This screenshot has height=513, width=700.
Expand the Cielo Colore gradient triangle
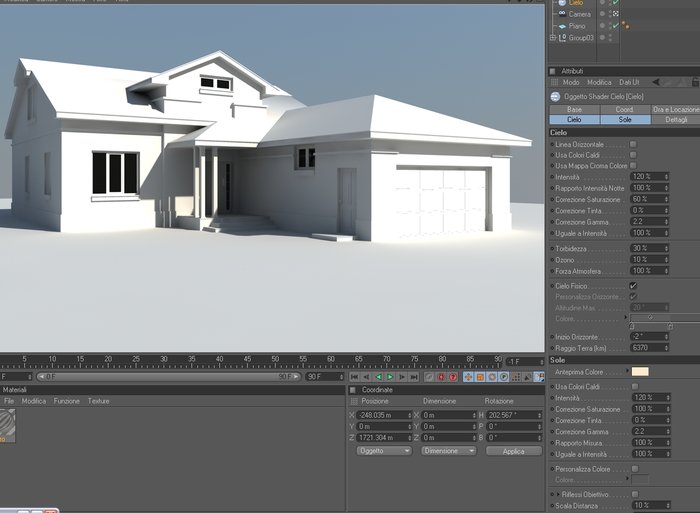(x=626, y=317)
